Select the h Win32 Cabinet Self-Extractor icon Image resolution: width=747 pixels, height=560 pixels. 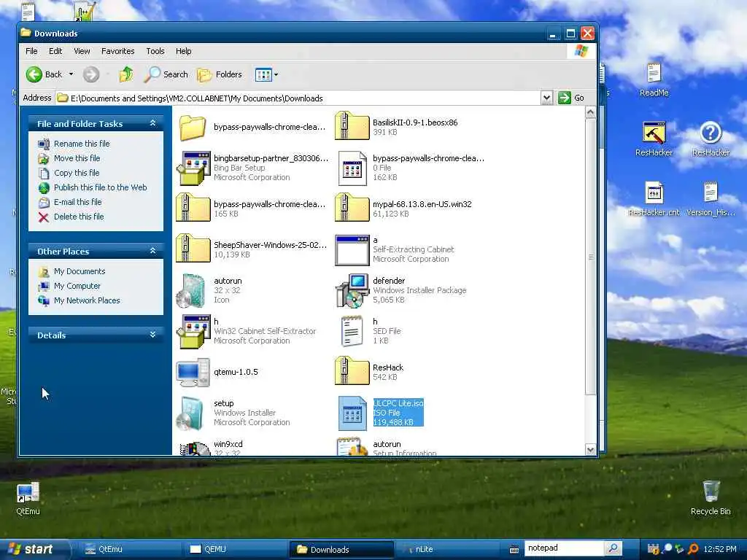click(x=193, y=332)
